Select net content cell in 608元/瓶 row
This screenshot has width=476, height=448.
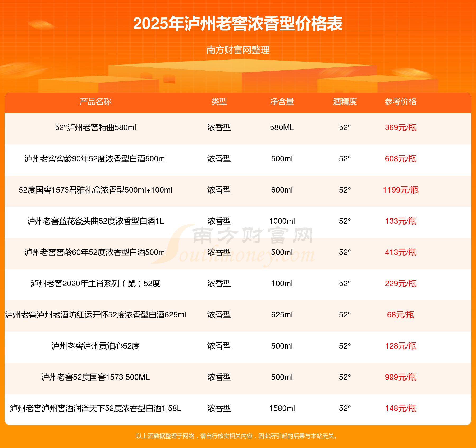coord(282,159)
